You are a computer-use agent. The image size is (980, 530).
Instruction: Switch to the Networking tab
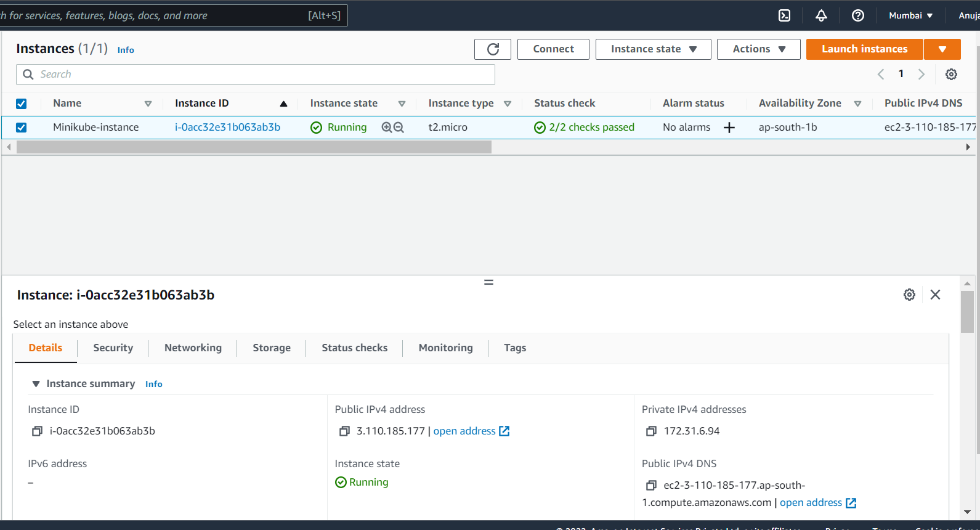point(193,348)
